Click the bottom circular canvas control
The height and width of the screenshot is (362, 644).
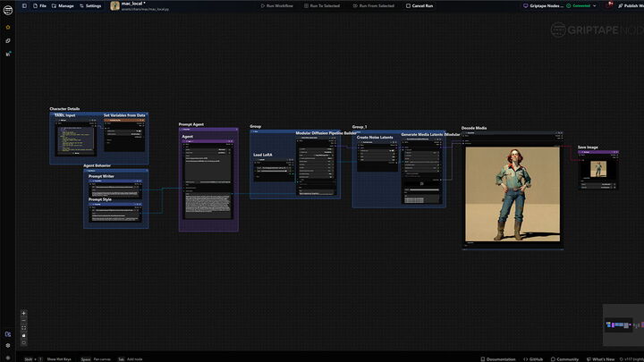coord(23,342)
